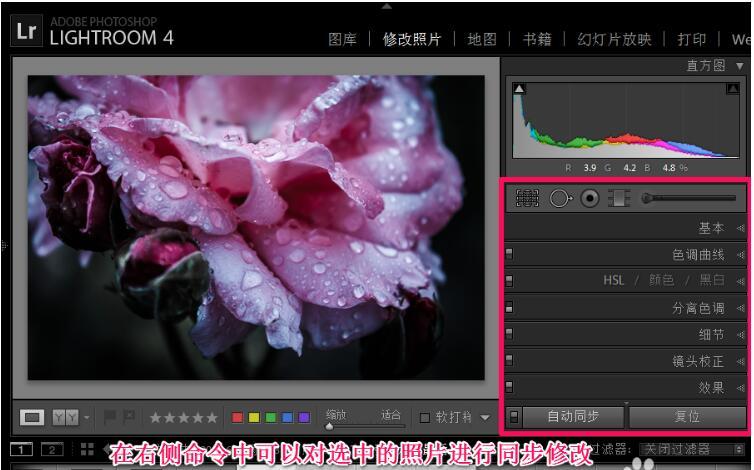Screen dimensions: 754x470
Task: Select the Red Eye Correction tool
Action: pos(590,198)
